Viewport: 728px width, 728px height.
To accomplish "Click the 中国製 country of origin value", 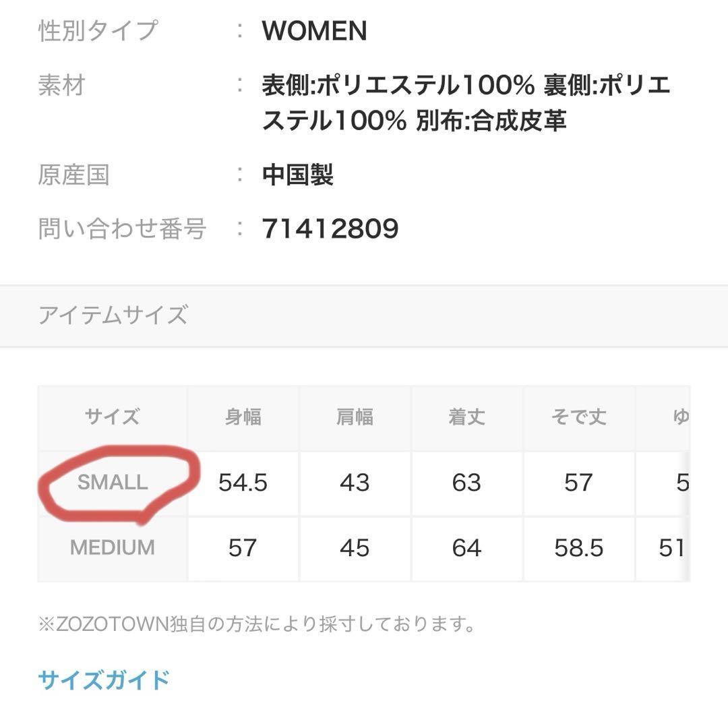I will [298, 175].
